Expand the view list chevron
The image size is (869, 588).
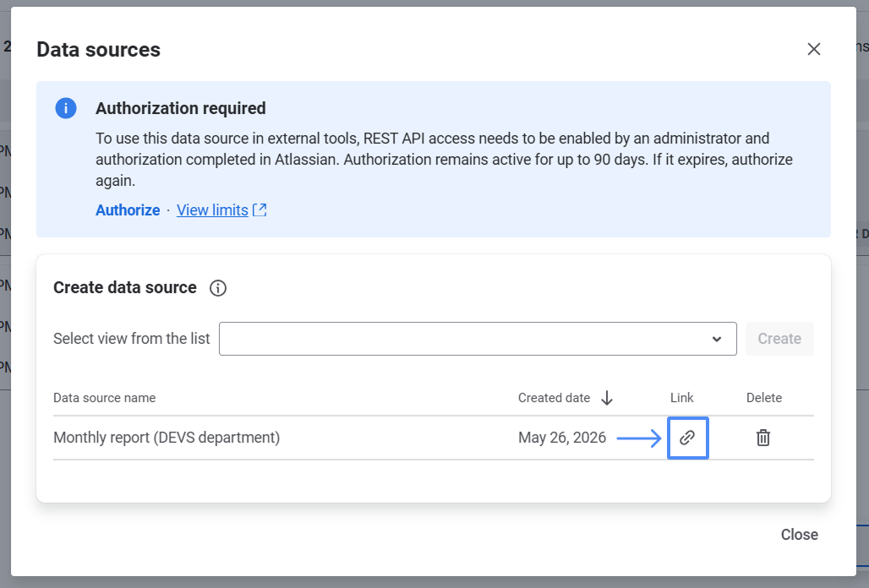717,339
